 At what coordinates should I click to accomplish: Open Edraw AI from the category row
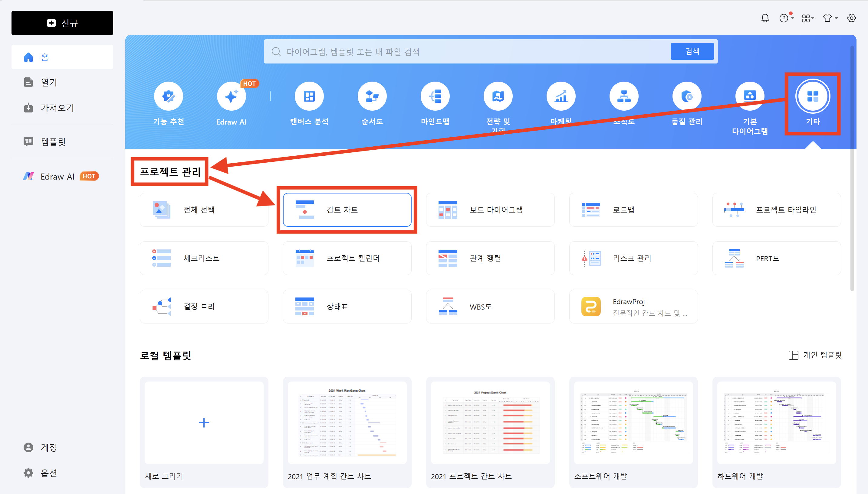tap(231, 96)
